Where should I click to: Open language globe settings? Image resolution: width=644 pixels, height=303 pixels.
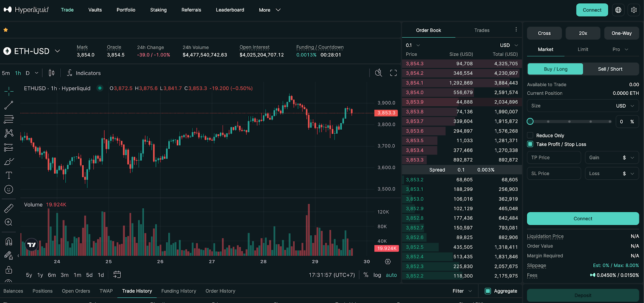point(618,10)
